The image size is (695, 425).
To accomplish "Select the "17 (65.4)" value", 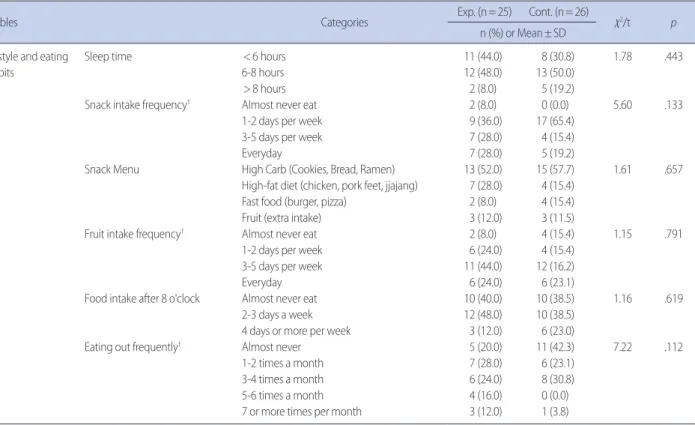I will point(555,121).
